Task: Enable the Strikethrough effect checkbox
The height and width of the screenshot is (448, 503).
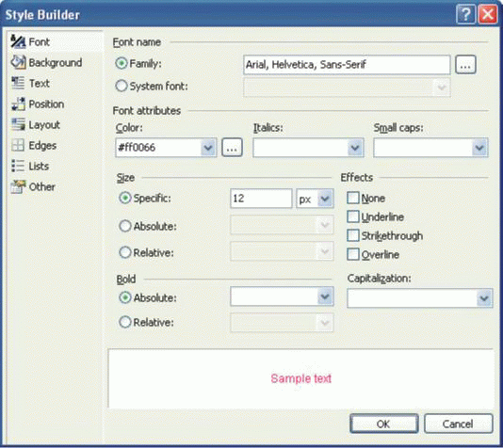Action: (353, 235)
